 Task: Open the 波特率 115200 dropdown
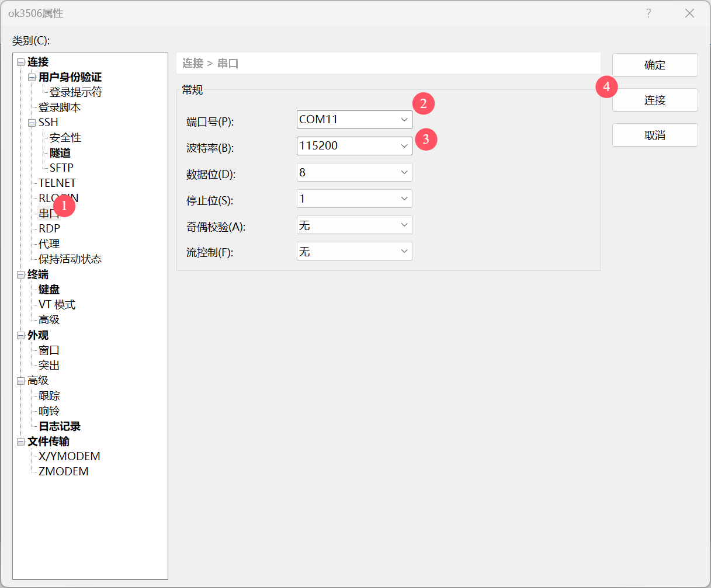pos(355,146)
